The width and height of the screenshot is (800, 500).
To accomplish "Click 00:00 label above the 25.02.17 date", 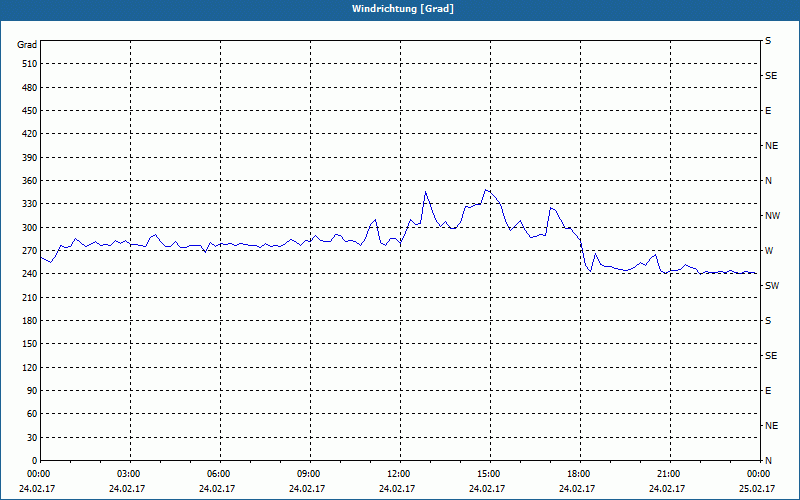I will pos(758,474).
